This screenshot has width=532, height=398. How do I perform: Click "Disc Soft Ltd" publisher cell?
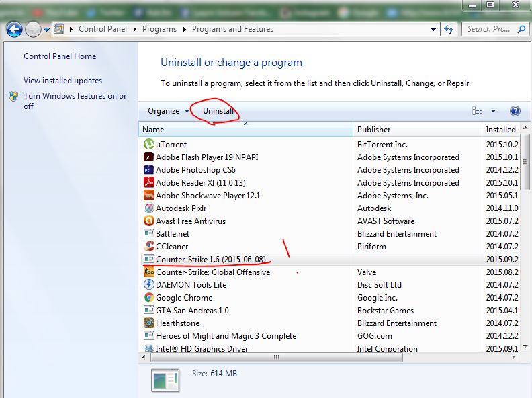click(379, 285)
